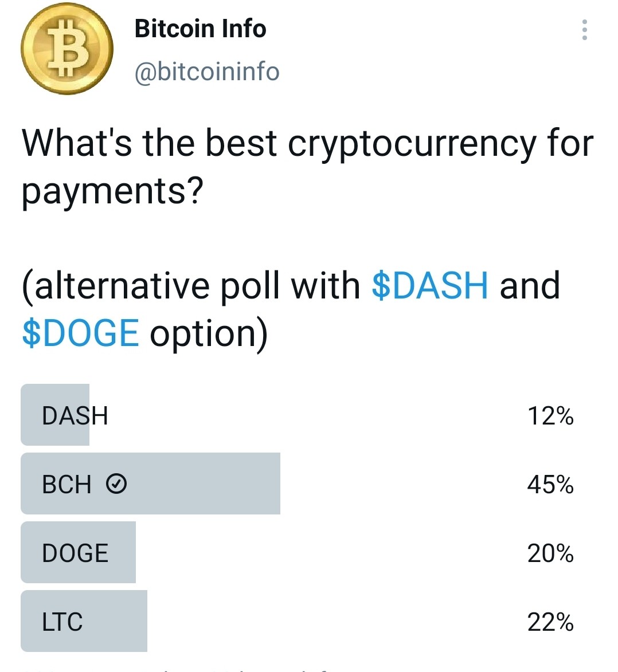Open the @bitcoininfo handle
The image size is (618, 672).
207,72
